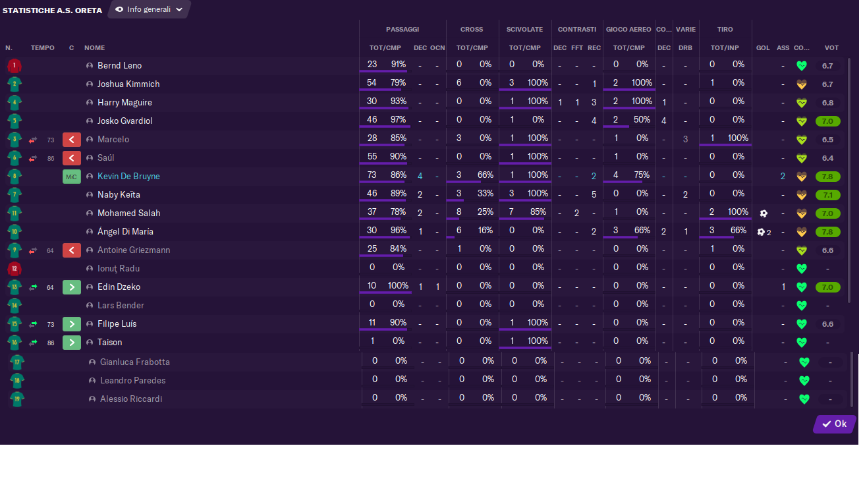Click Ángel Di María's two goals icon

click(x=764, y=232)
